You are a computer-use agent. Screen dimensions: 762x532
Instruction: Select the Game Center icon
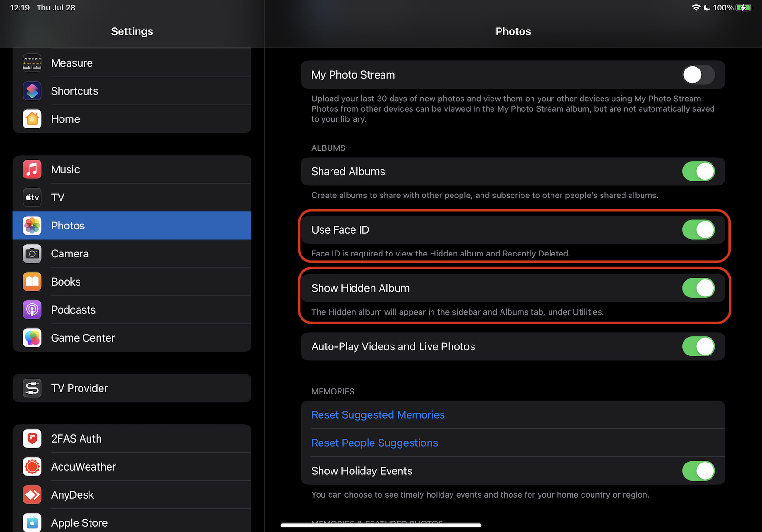tap(32, 338)
